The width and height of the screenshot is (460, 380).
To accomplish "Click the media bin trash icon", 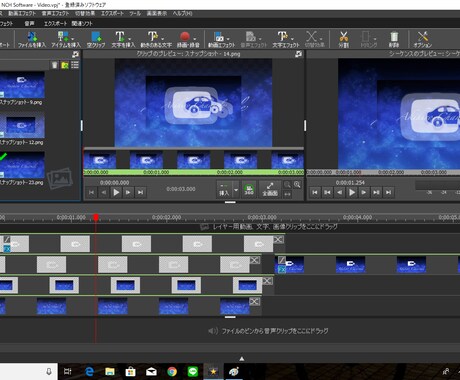I will click(x=55, y=65).
